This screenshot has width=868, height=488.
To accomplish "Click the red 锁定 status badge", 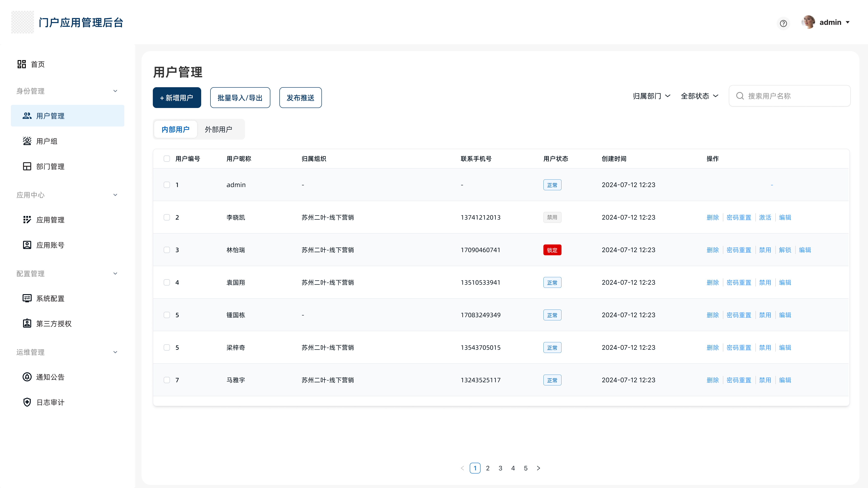I will click(x=552, y=250).
